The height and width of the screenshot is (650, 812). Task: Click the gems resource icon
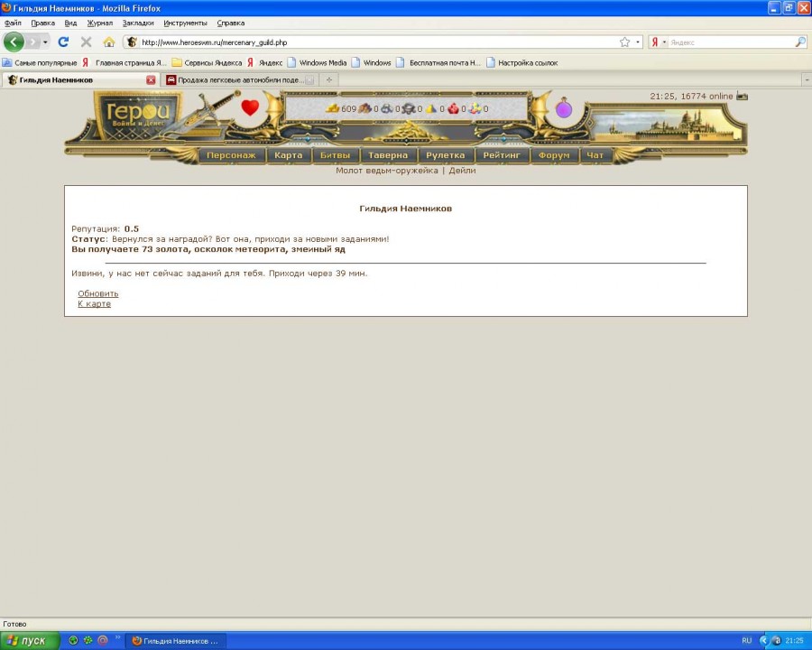[x=475, y=108]
